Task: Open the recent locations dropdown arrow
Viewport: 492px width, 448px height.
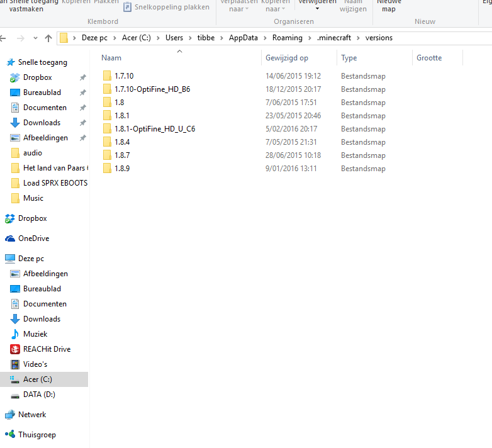Action: 35,38
